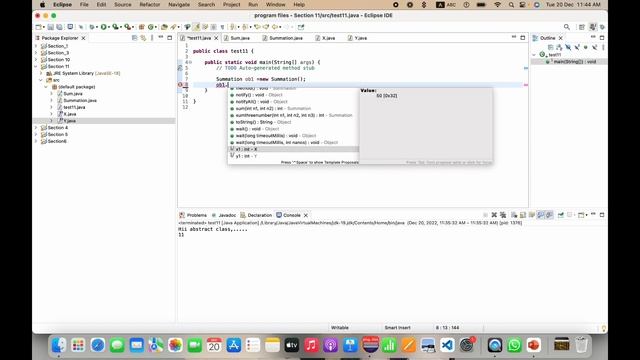Click the green Run button in toolbar
Image resolution: width=640 pixels, height=360 pixels.
pyautogui.click(x=103, y=27)
